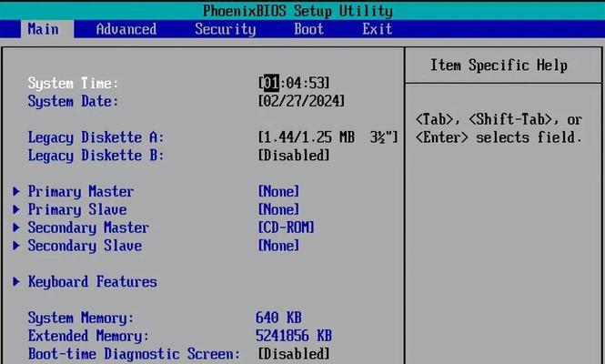Select the Primary Slave [None] value
The image size is (605, 364).
click(278, 209)
